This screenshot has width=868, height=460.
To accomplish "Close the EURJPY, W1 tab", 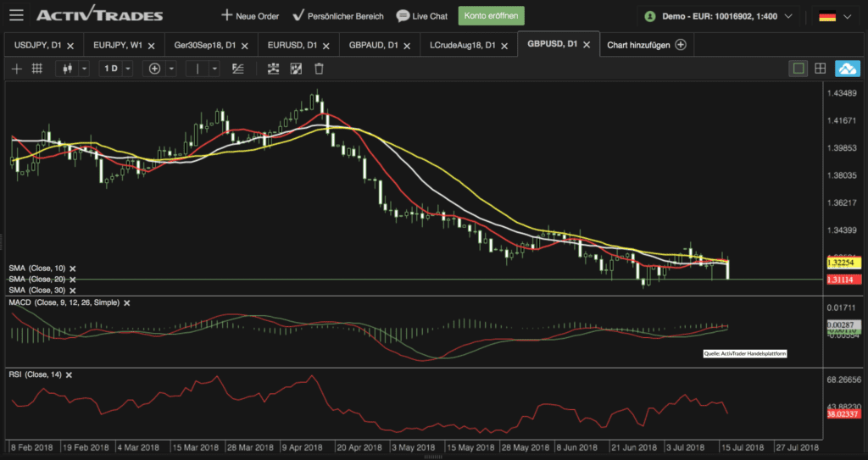I will pyautogui.click(x=151, y=46).
